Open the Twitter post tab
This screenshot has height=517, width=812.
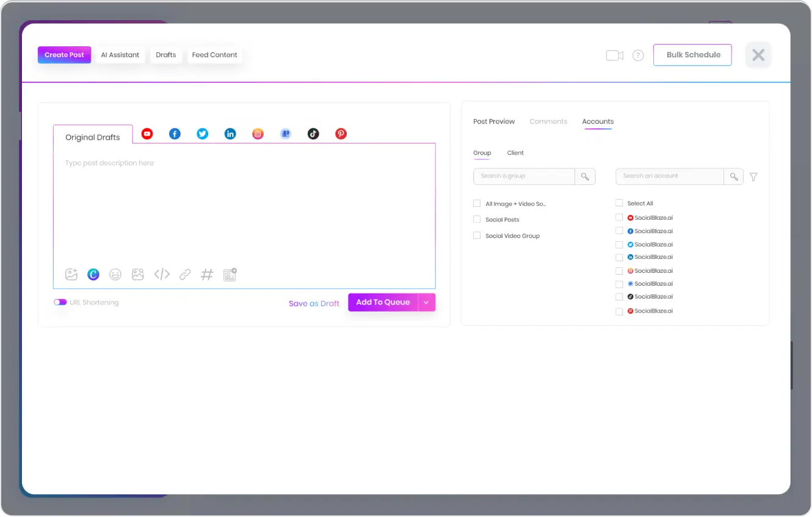(203, 134)
